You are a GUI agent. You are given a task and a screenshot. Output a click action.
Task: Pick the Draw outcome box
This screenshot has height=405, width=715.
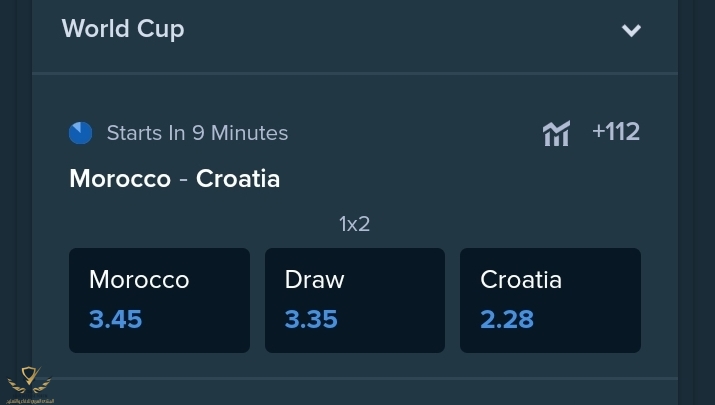[355, 300]
